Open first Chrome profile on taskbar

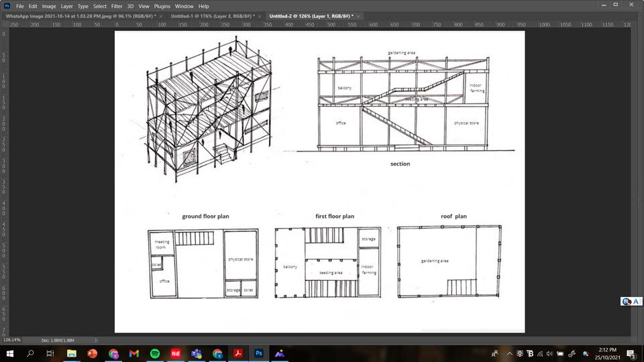click(113, 353)
